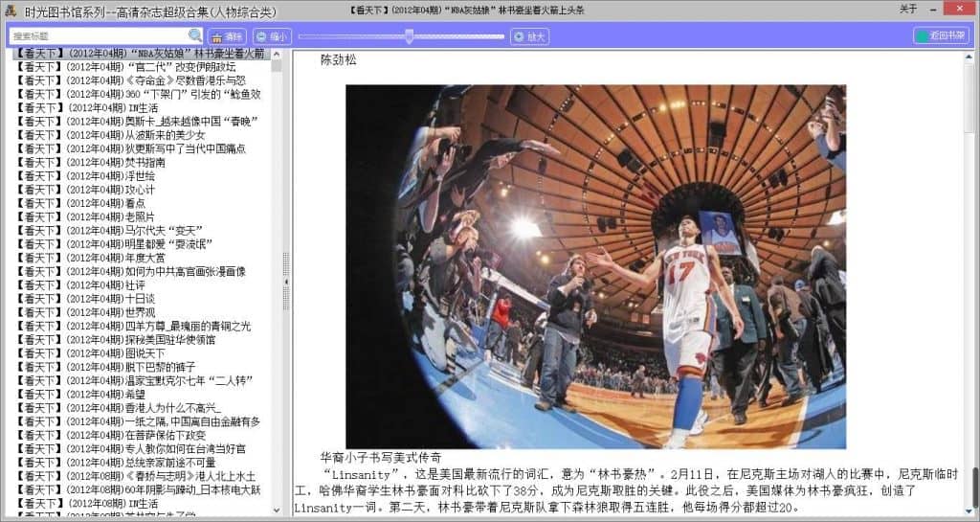
Task: Click the zoom slider handle
Action: [x=410, y=36]
